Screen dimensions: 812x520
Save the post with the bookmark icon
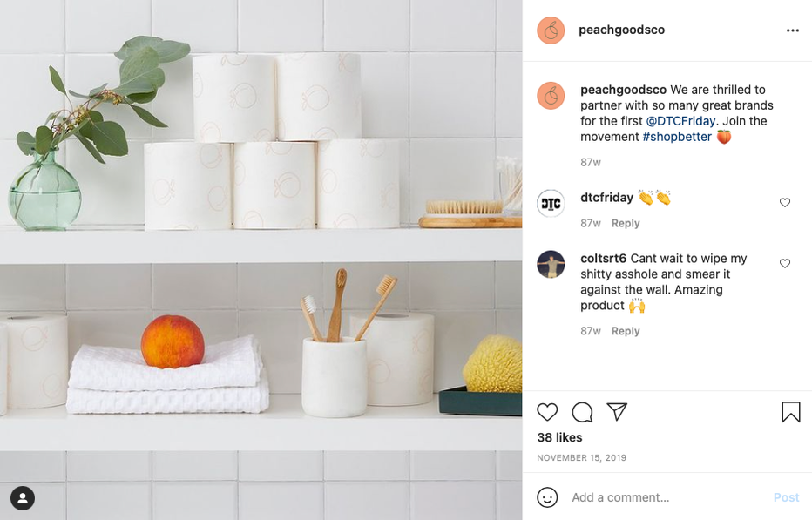(791, 412)
